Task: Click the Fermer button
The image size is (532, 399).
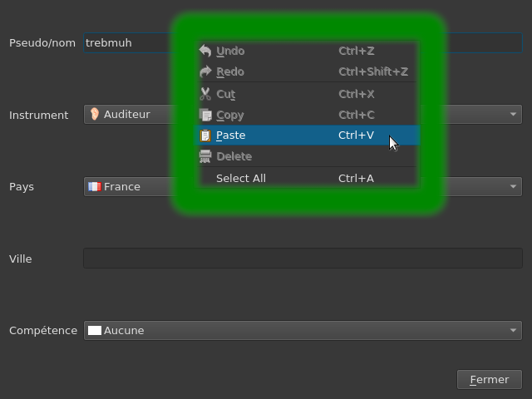Action: tap(490, 379)
